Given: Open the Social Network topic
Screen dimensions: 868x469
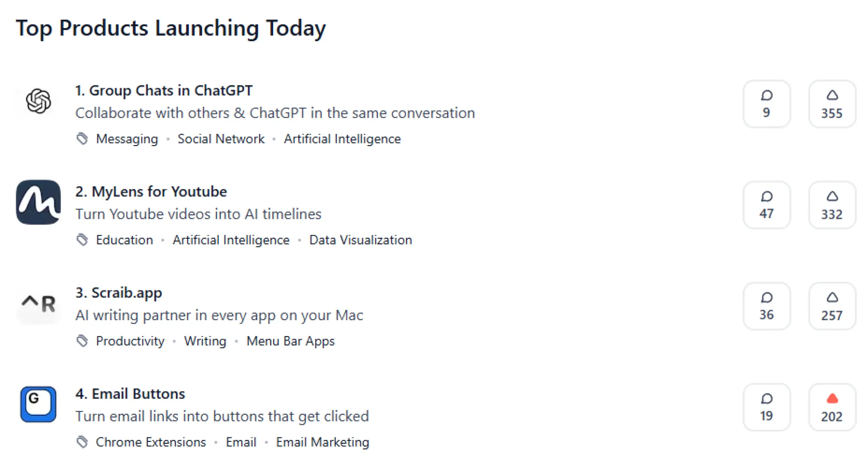Looking at the screenshot, I should (x=221, y=139).
